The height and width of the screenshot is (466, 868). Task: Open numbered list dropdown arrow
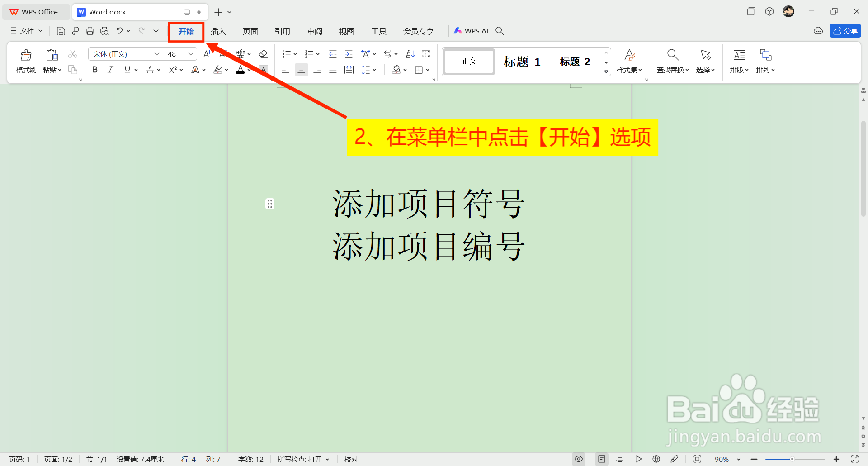(318, 54)
